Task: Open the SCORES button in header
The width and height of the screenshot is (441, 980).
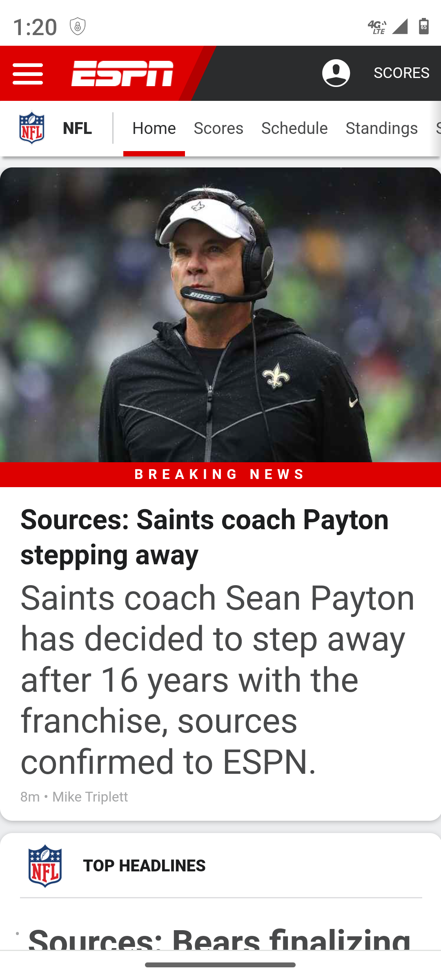Action: pyautogui.click(x=401, y=73)
